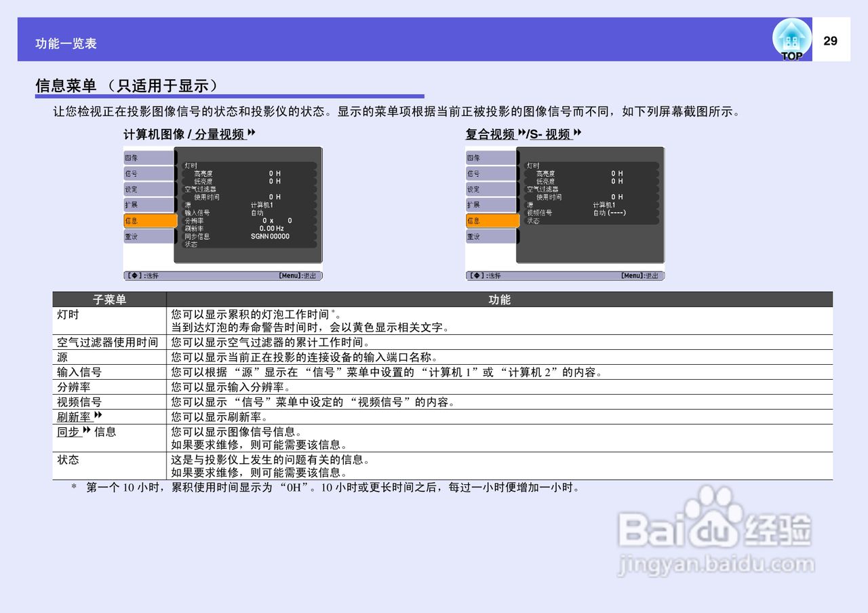The width and height of the screenshot is (868, 613).
Task: Click the diamond icon in the 【◆】:选择 bar
Action: [x=135, y=275]
